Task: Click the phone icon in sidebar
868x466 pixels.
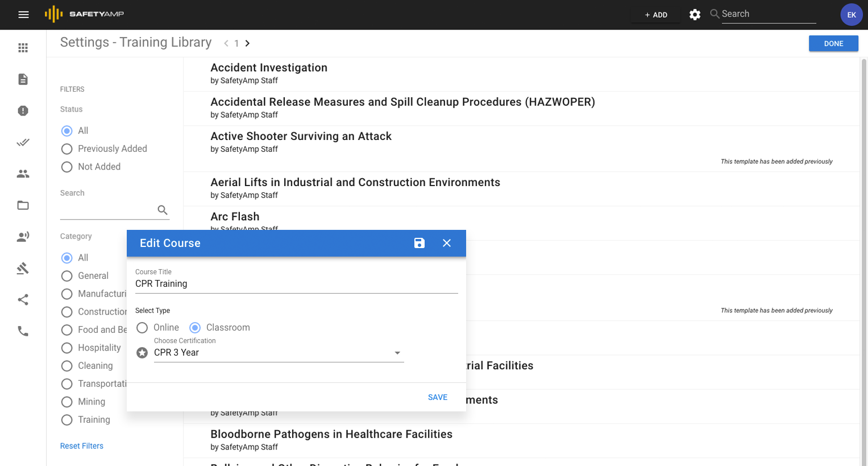Action: coord(23,331)
